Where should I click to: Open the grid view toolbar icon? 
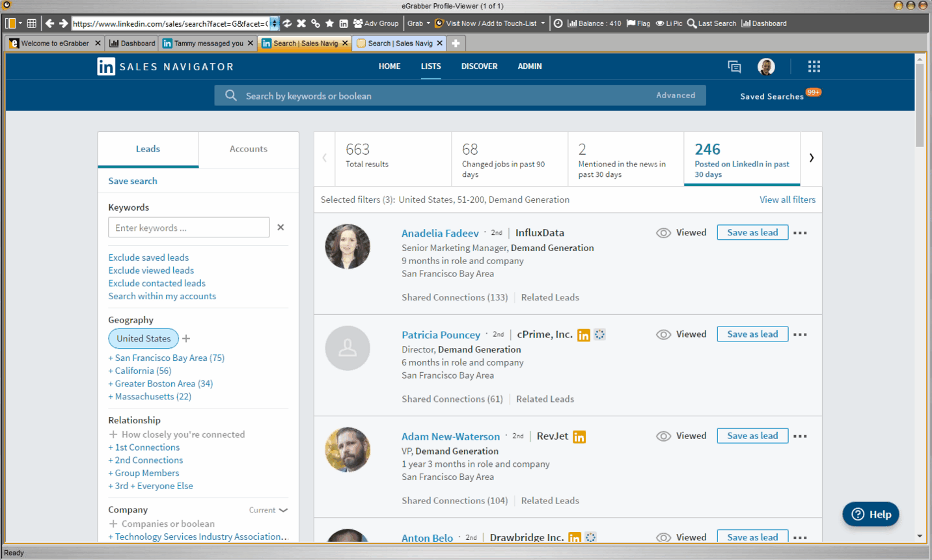[31, 23]
